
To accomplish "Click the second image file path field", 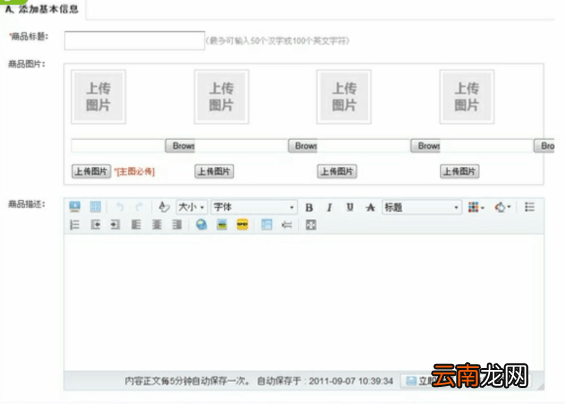I will click(241, 146).
